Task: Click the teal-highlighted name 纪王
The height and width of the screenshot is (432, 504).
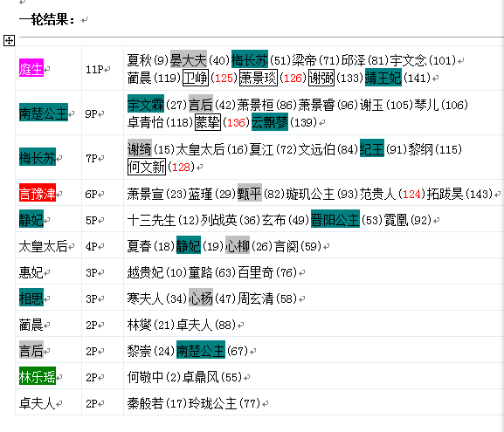Action: click(x=372, y=149)
